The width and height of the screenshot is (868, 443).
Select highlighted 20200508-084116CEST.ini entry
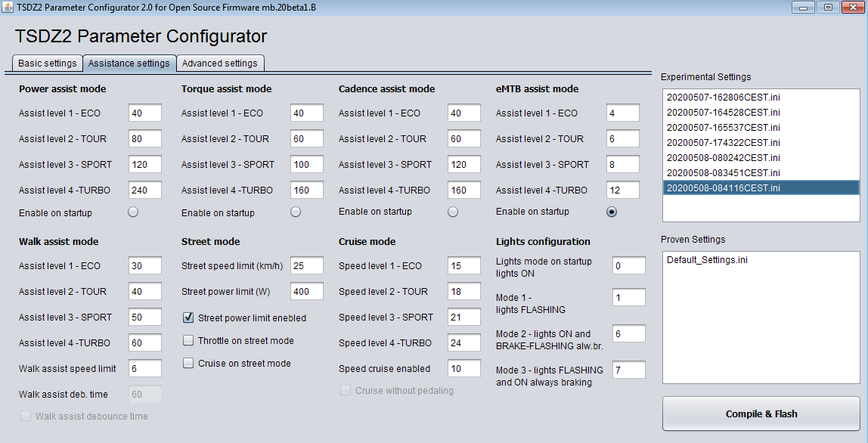tap(761, 187)
